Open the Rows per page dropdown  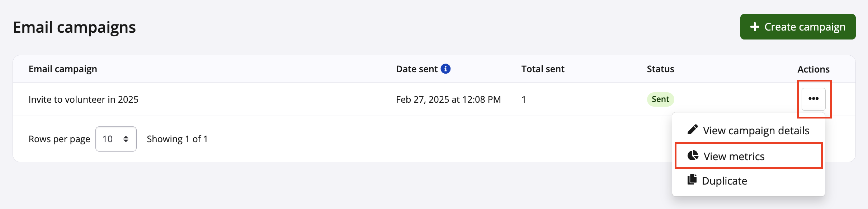[115, 139]
